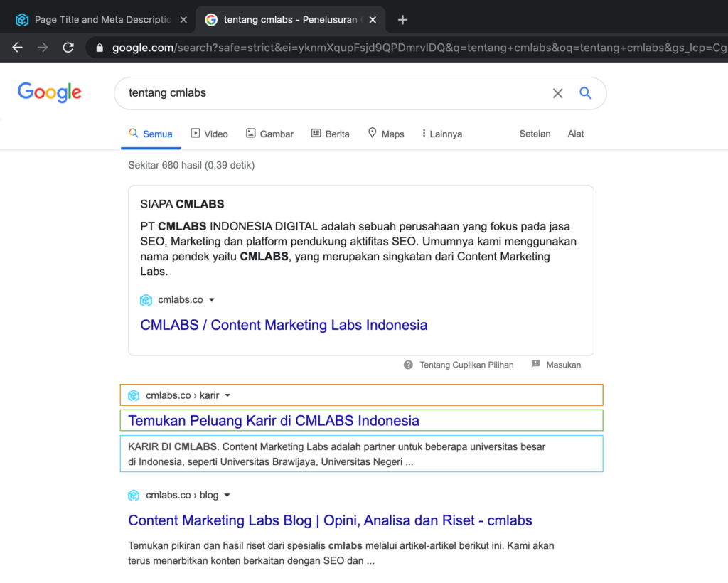The height and width of the screenshot is (583, 728).
Task: Open Temukan Peluang Karir di CMLABS Indonesia
Action: (x=274, y=420)
